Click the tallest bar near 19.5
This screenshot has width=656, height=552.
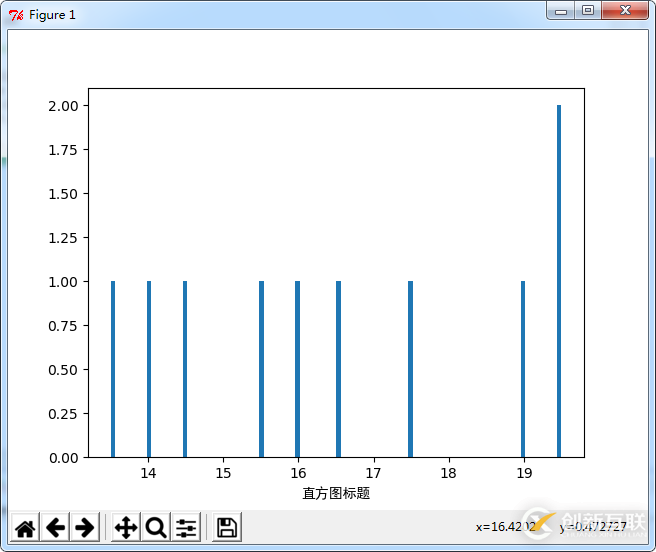point(559,281)
